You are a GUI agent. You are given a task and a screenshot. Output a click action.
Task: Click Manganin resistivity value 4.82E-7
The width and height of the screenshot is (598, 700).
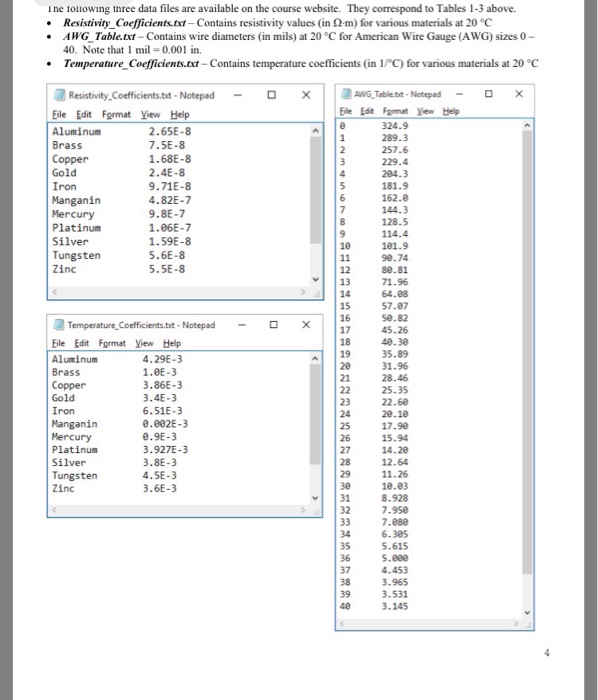pyautogui.click(x=170, y=200)
